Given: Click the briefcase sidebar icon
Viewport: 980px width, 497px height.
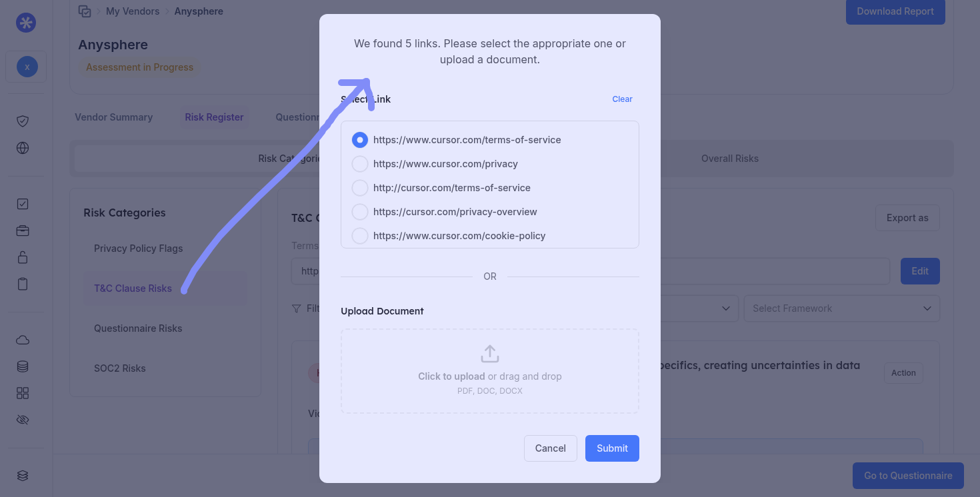Looking at the screenshot, I should (23, 231).
